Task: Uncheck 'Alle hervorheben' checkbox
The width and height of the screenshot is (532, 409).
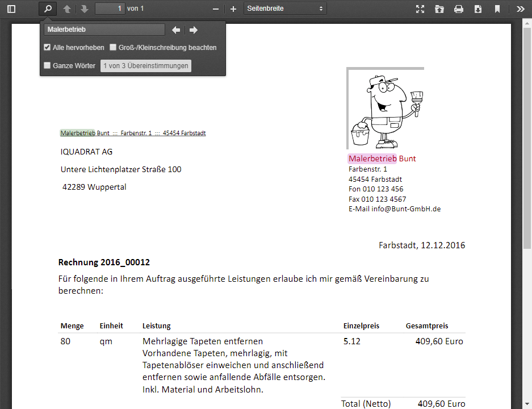Action: pos(47,47)
